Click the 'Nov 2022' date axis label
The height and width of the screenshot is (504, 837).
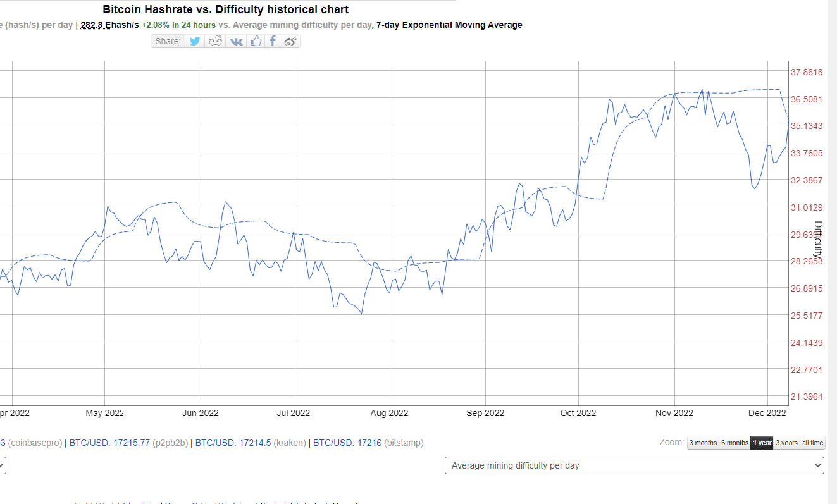pyautogui.click(x=674, y=413)
